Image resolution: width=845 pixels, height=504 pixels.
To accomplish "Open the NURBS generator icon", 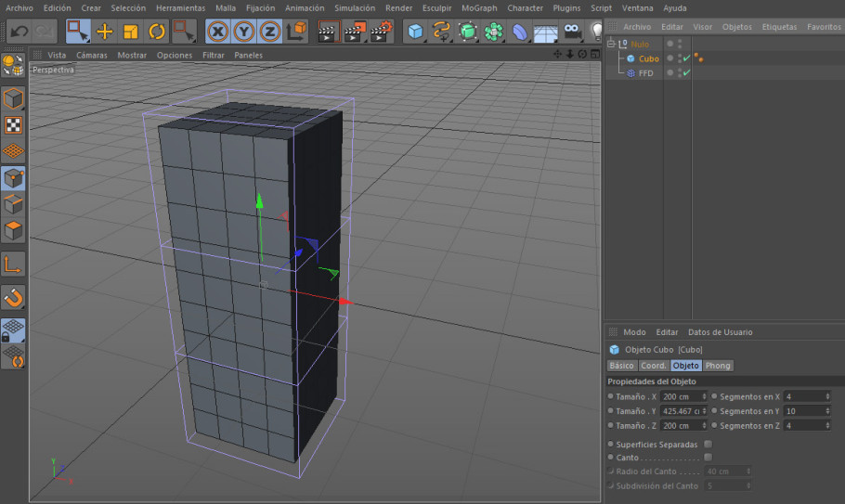I will coord(467,32).
